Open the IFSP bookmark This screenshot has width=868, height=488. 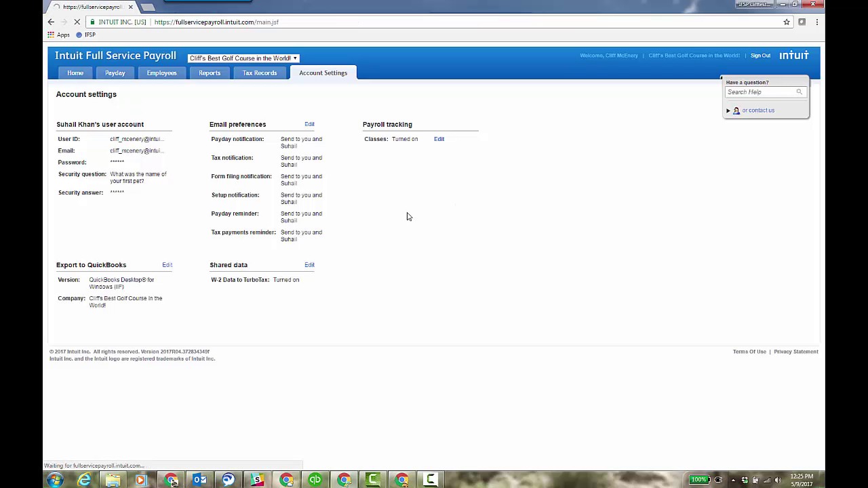click(x=85, y=35)
